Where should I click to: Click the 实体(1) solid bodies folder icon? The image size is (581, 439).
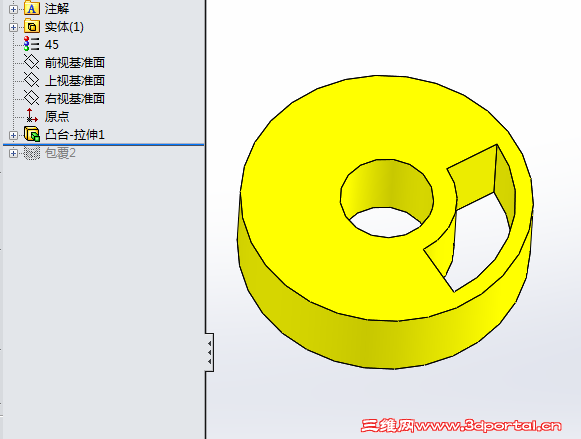pos(32,26)
